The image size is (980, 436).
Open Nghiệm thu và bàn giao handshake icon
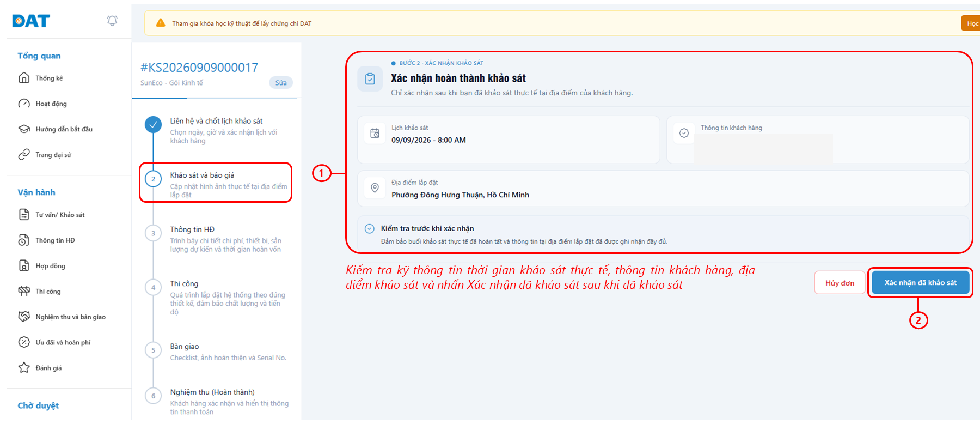[24, 317]
